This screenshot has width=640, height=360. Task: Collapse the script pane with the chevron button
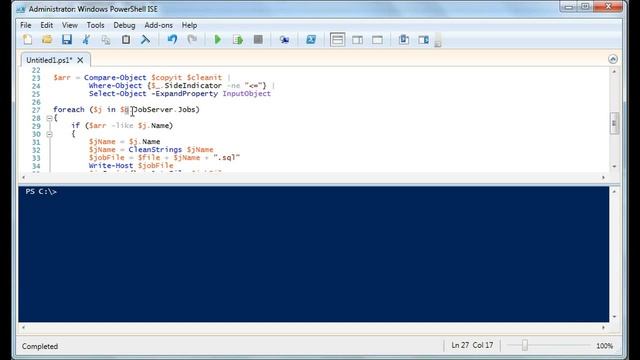613,59
